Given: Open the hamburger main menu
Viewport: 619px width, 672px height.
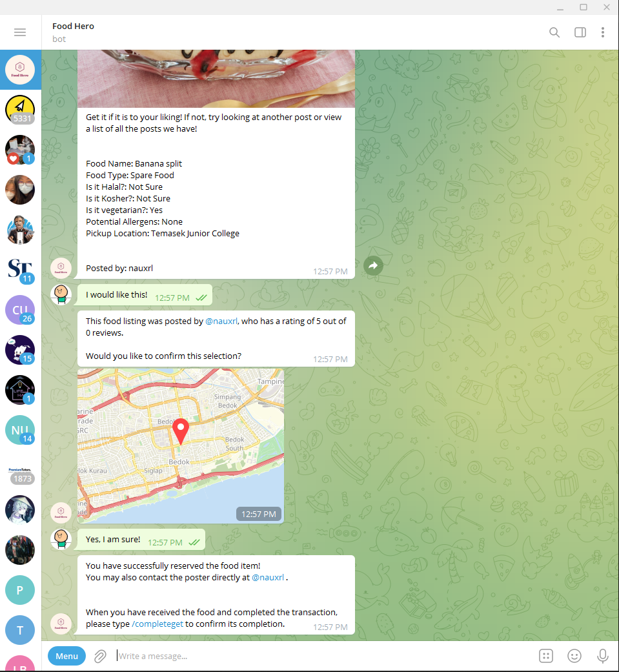Looking at the screenshot, I should click(20, 32).
